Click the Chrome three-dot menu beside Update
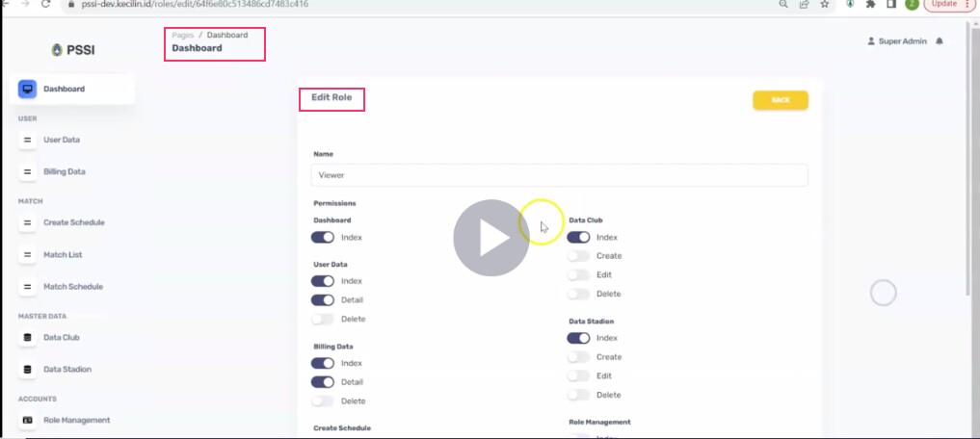 [967, 4]
